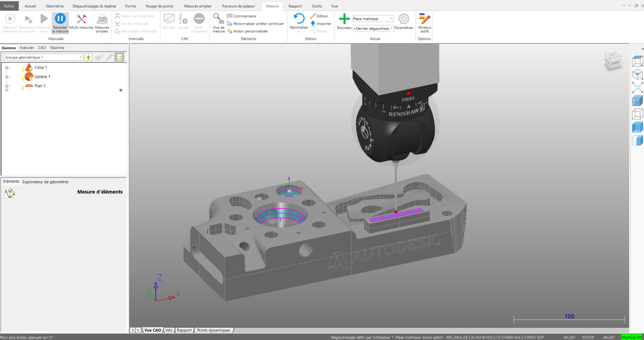Open the Pièce maîtresse dropdown

[391, 19]
